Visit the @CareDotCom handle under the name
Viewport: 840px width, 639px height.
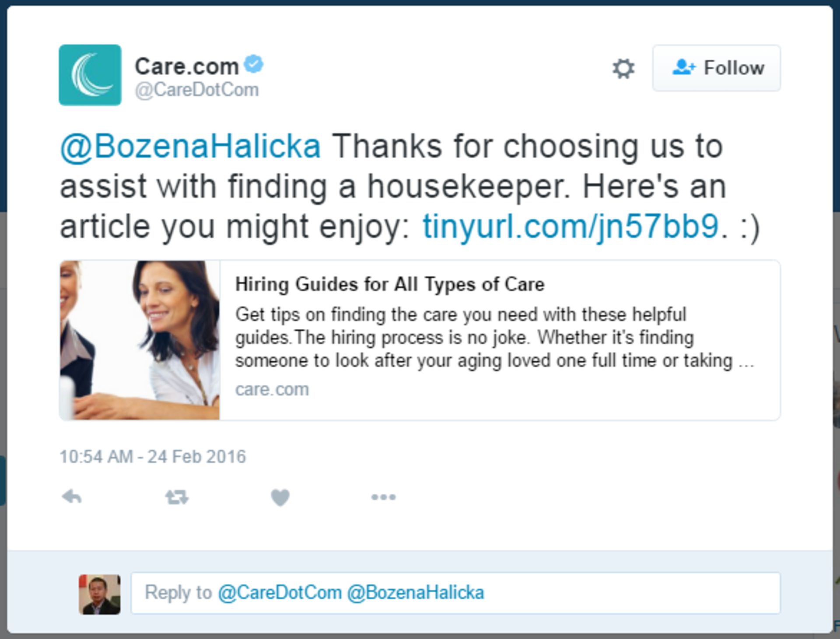(x=197, y=90)
